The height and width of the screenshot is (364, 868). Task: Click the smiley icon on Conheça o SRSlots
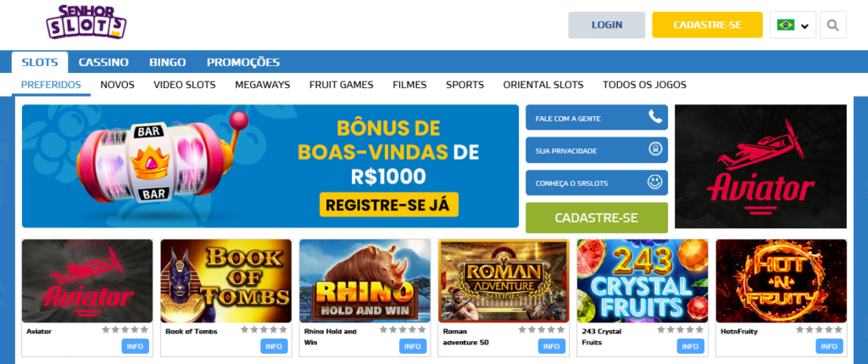pyautogui.click(x=655, y=182)
